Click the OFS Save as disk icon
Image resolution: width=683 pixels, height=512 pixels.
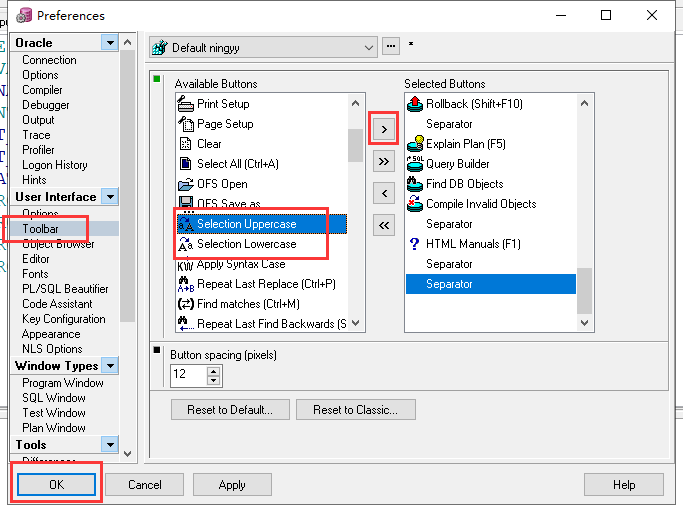(186, 202)
